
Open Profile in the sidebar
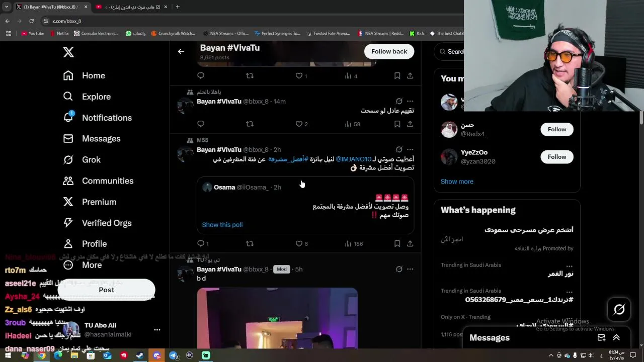click(x=85, y=244)
